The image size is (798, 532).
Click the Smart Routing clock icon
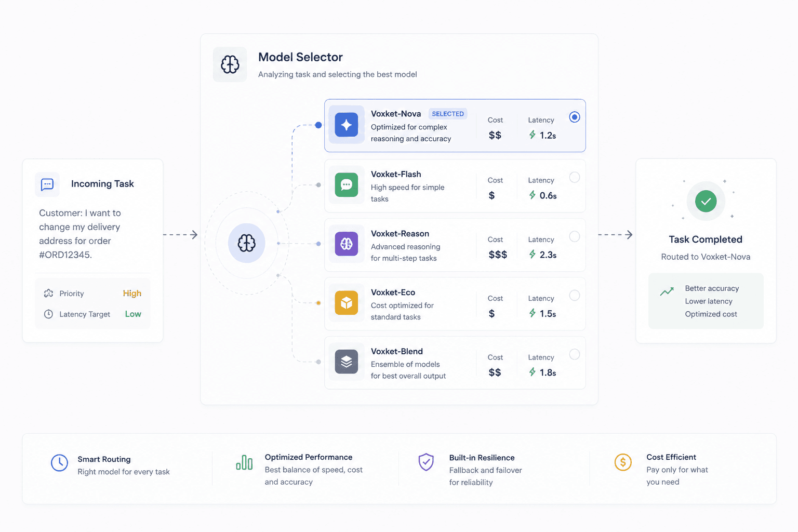click(59, 462)
